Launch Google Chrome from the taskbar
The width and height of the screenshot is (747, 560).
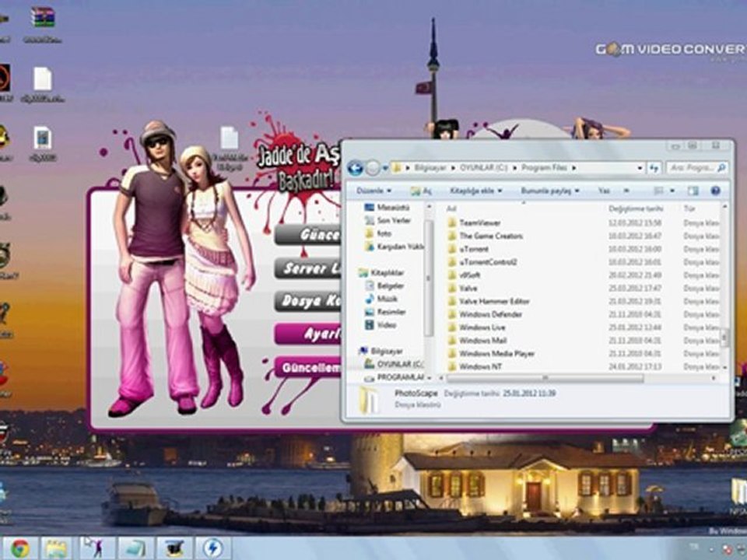(19, 548)
